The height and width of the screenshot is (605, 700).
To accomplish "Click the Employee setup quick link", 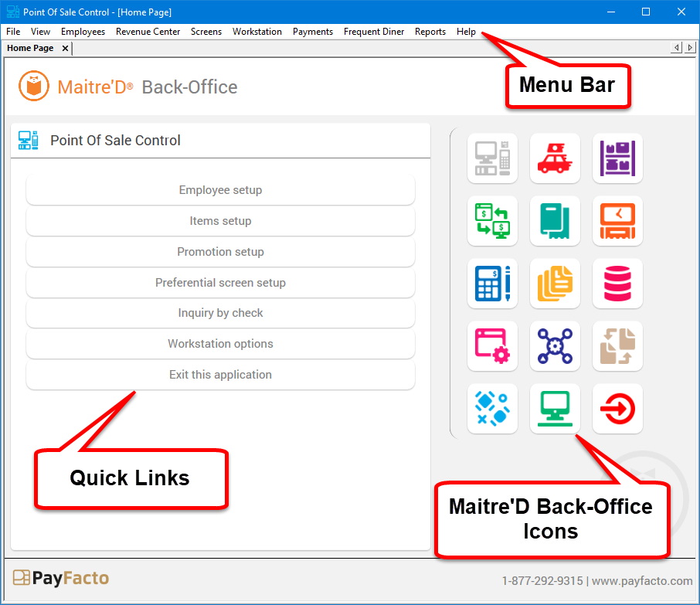I will point(220,190).
